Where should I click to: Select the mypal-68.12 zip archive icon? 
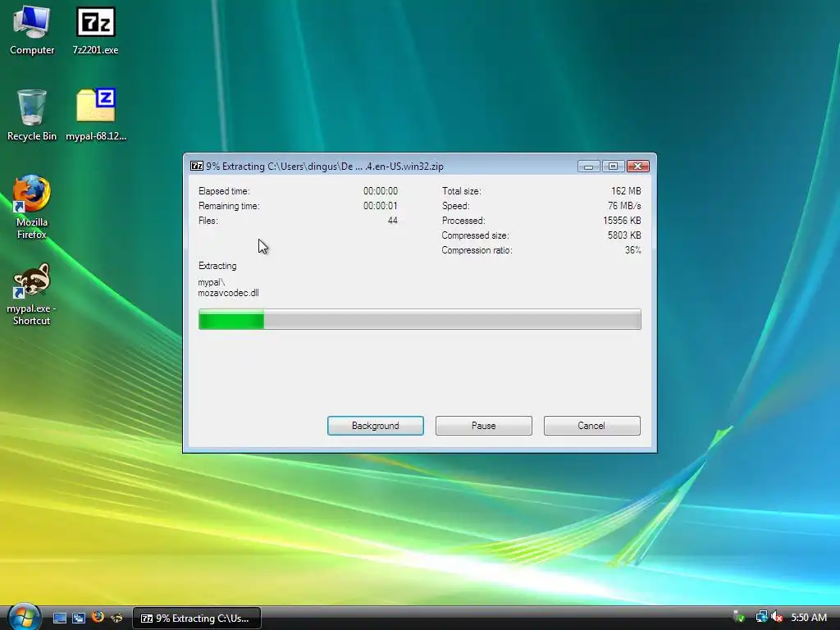point(96,115)
